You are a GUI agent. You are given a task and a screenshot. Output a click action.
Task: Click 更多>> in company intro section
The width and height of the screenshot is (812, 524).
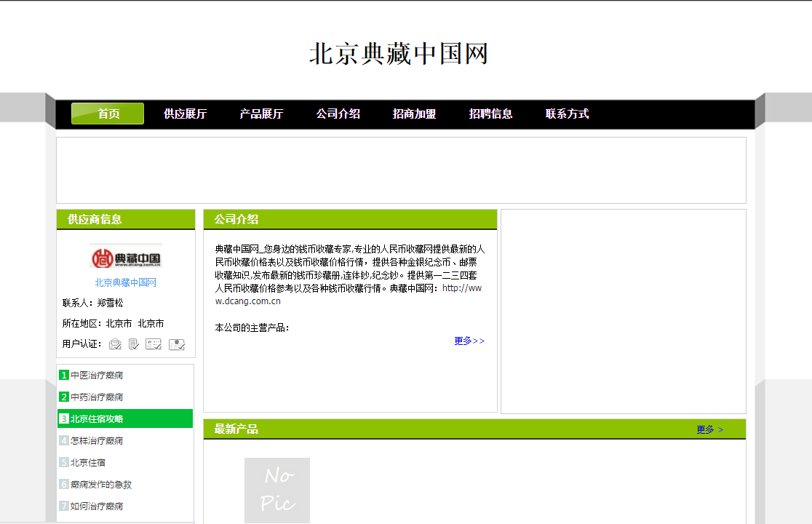pos(469,341)
